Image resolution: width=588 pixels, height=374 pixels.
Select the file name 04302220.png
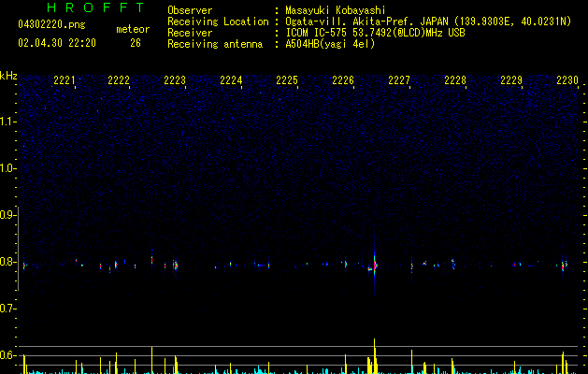click(51, 25)
